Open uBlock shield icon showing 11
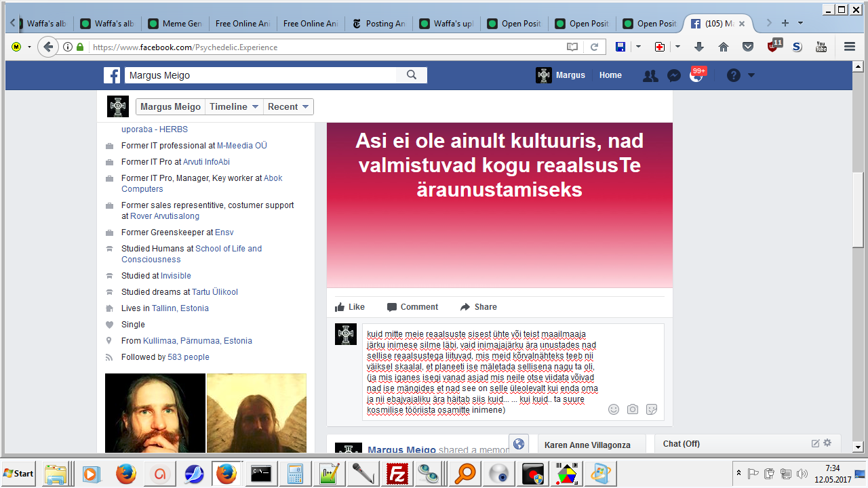 [774, 46]
